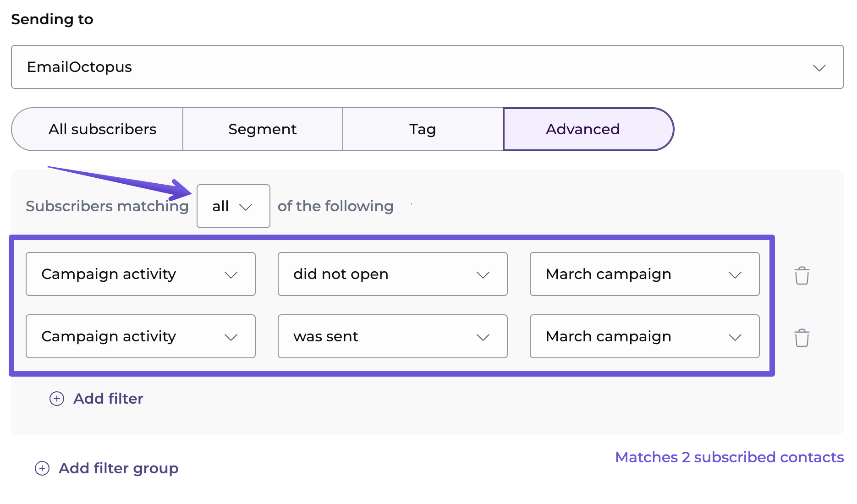The image size is (857, 504).
Task: Open first row March campaign dropdown
Action: tap(644, 274)
